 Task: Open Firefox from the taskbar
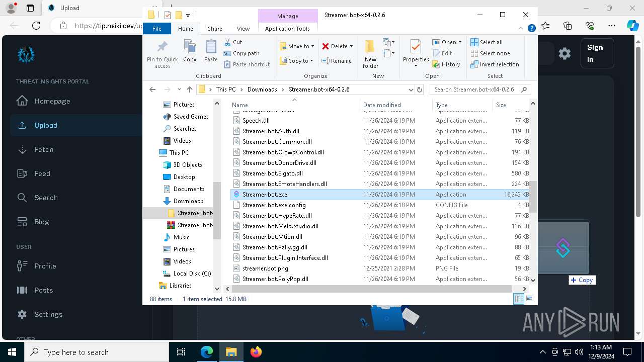click(256, 352)
